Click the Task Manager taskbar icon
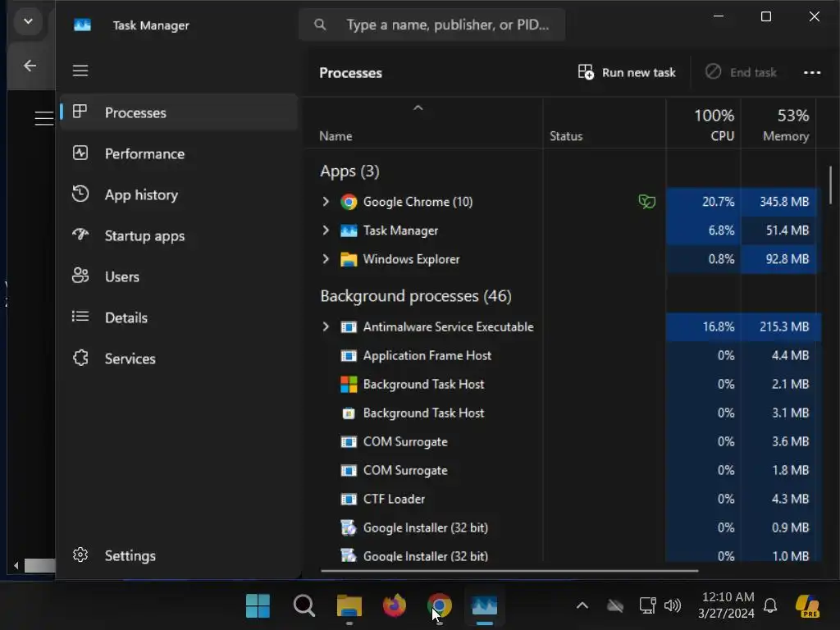The height and width of the screenshot is (630, 840). [x=484, y=606]
